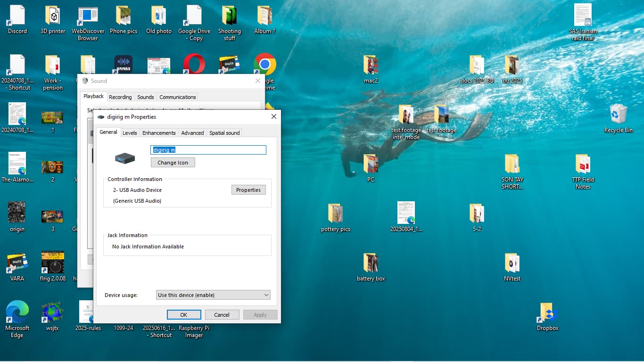Screen dimensions: 644x362
Task: Switch to Recording tab in Sound window
Action: [x=120, y=97]
